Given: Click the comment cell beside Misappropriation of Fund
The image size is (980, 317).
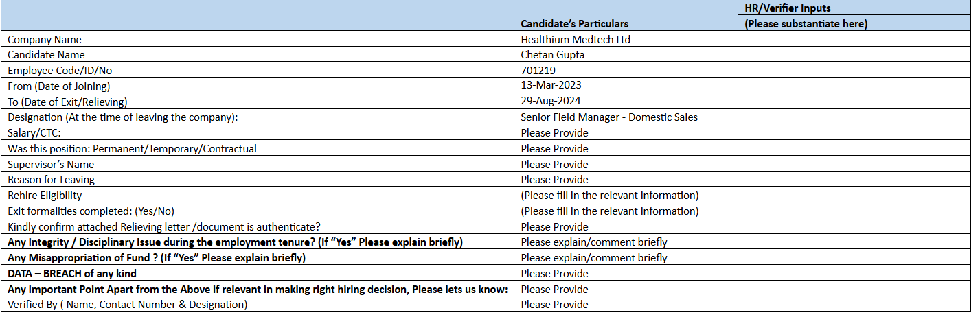Looking at the screenshot, I should pyautogui.click(x=594, y=258).
